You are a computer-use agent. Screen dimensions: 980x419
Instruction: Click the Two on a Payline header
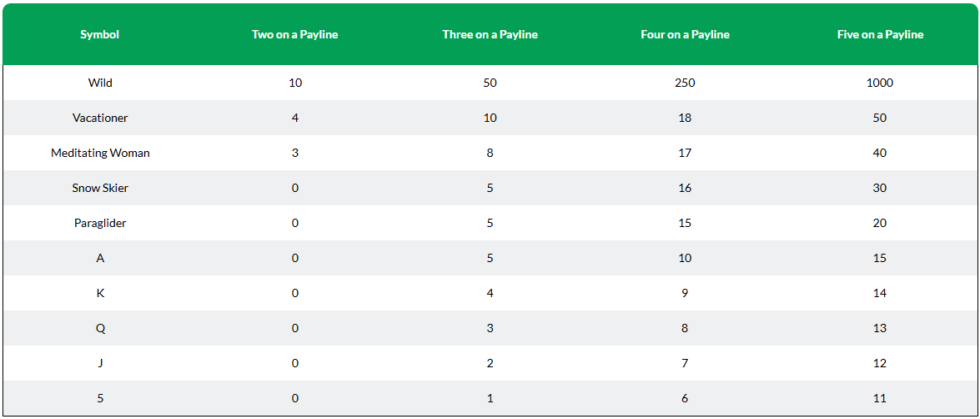295,35
